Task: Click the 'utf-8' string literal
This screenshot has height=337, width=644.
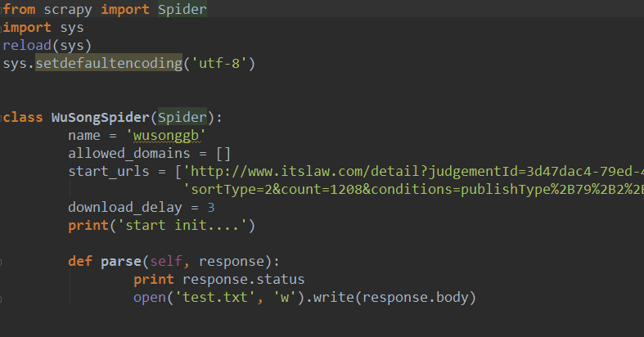Action: click(x=219, y=63)
